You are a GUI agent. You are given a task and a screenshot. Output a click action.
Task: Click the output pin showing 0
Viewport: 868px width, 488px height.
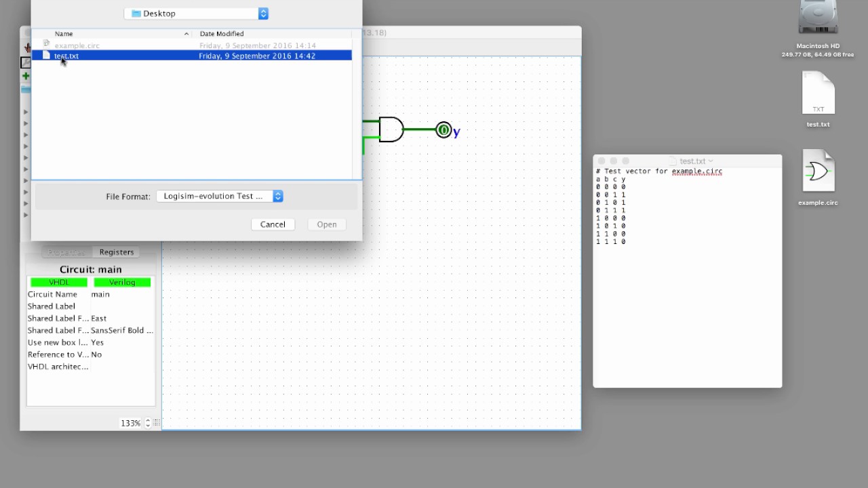click(443, 130)
